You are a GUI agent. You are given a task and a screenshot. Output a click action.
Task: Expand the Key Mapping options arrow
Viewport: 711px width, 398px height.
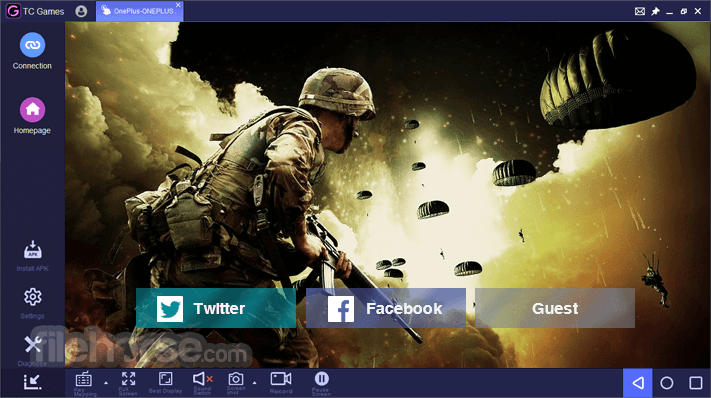106,383
